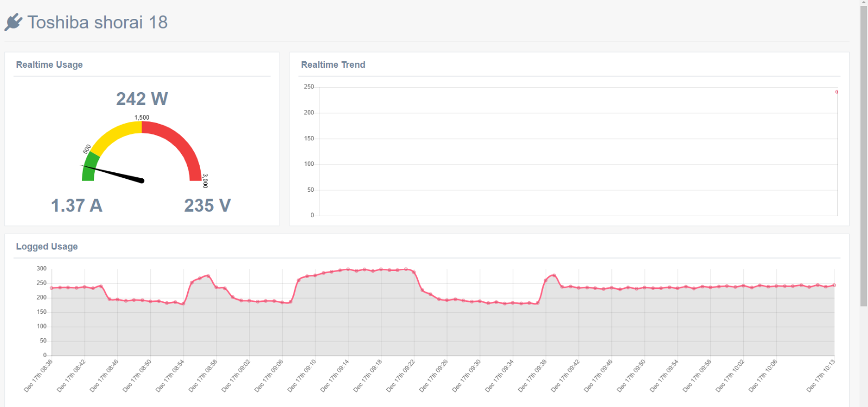Click the Dec 17th 10:02 x-axis label
The height and width of the screenshot is (407, 868).
pyautogui.click(x=730, y=376)
